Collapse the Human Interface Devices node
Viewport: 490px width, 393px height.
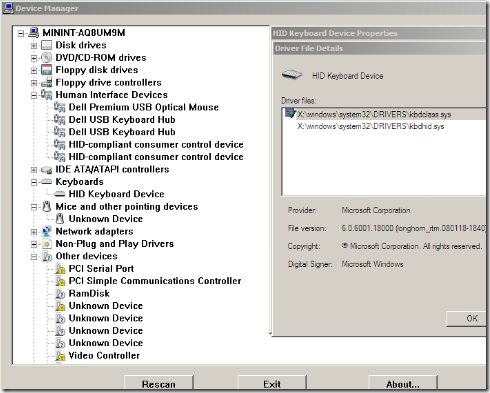tap(34, 95)
